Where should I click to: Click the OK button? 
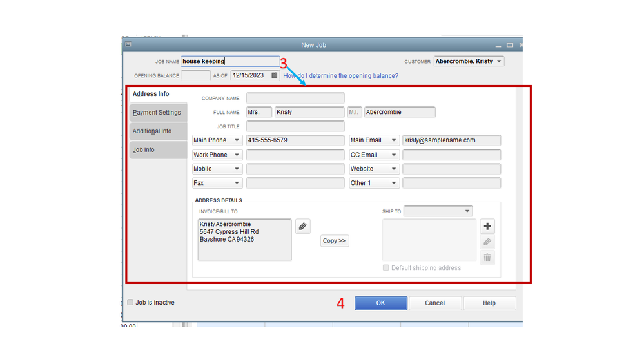(381, 303)
